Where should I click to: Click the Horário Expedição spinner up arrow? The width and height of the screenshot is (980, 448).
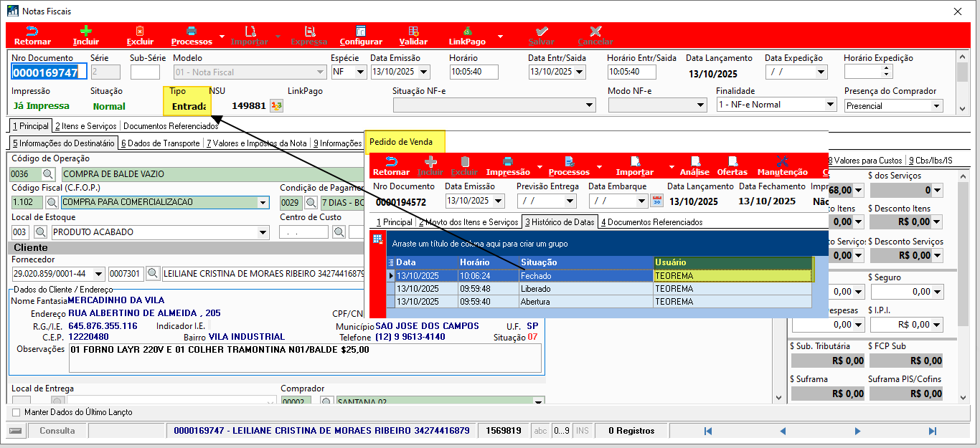coord(885,68)
